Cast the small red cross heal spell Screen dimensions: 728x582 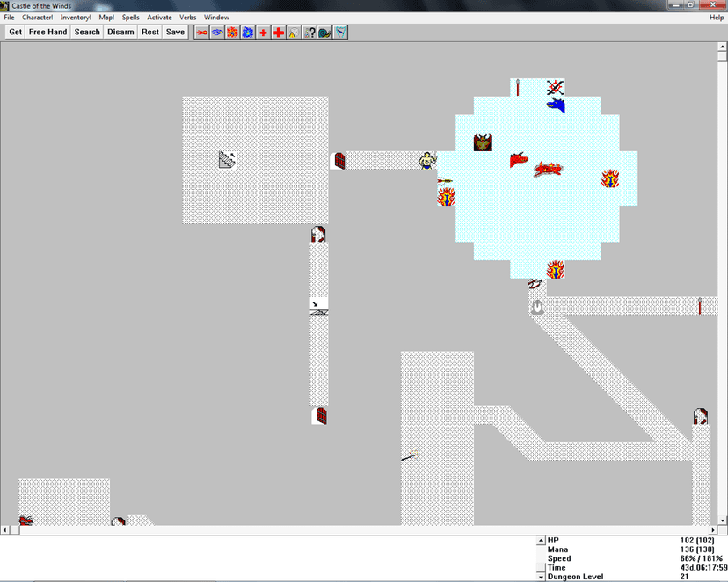pos(263,33)
